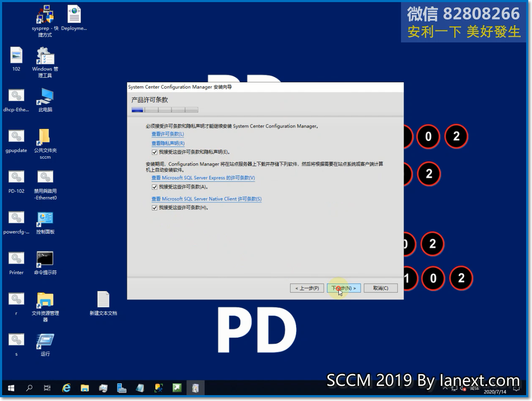Click the green arrow taskbar icon

(x=177, y=388)
